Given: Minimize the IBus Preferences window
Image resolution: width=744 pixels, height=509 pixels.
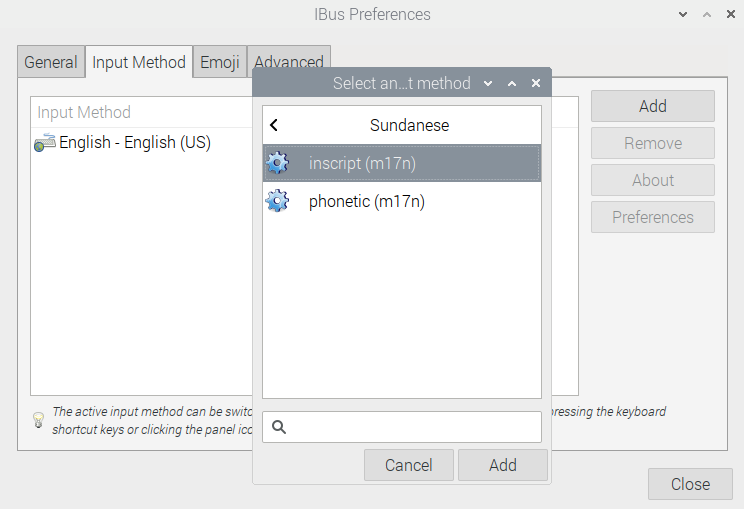Looking at the screenshot, I should [683, 15].
